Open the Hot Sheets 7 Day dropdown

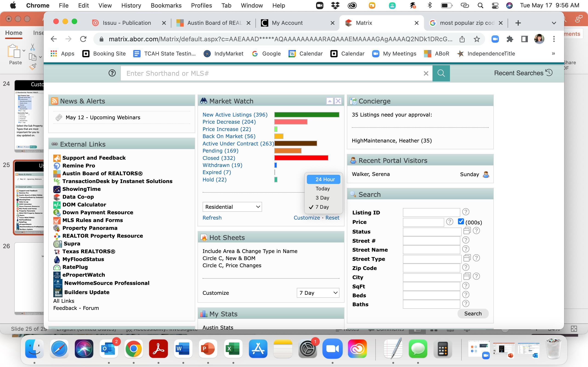coord(318,293)
